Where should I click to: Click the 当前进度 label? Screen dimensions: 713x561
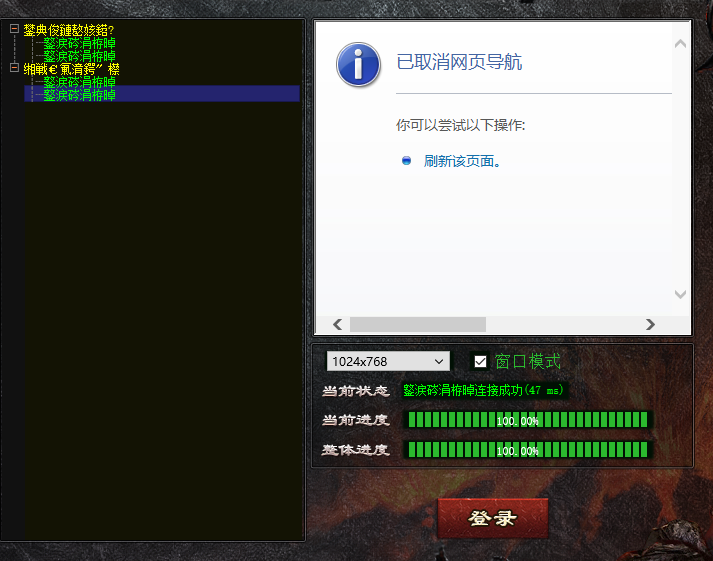[x=356, y=420]
